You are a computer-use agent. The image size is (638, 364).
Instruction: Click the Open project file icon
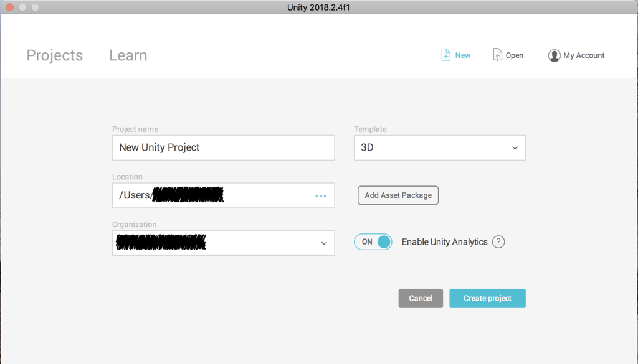(x=497, y=55)
